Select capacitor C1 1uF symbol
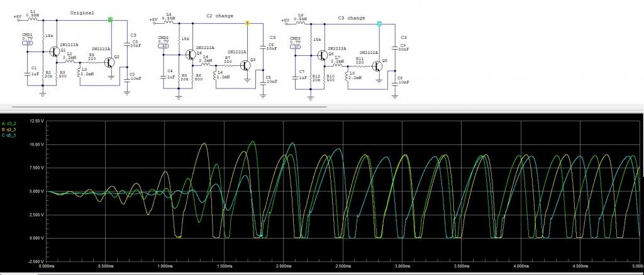The image size is (644, 275). click(x=27, y=73)
